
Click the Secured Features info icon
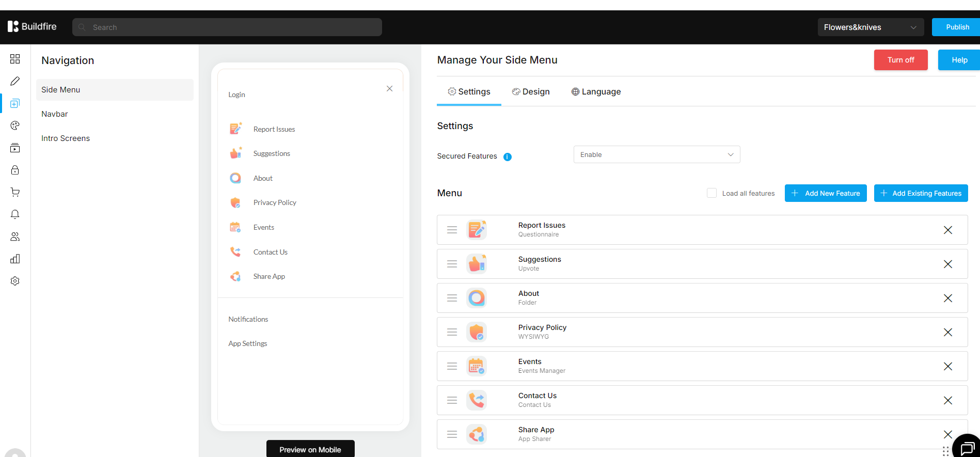click(x=508, y=157)
